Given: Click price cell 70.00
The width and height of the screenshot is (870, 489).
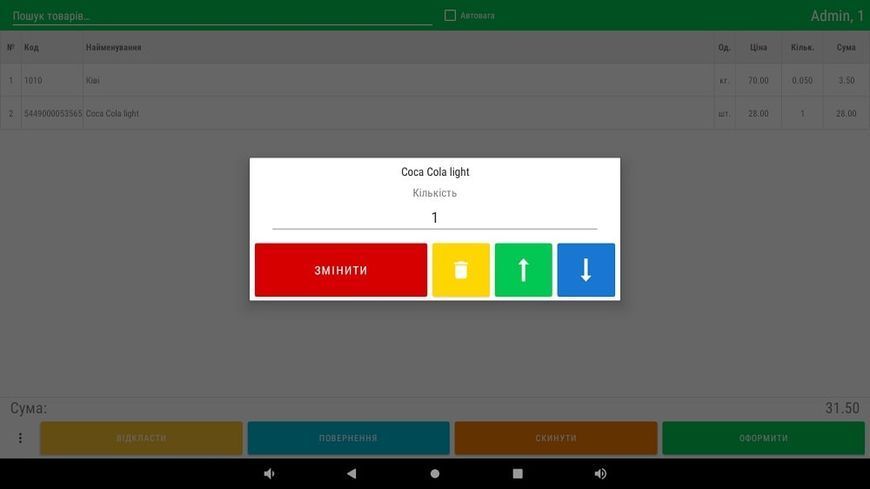Looking at the screenshot, I should coord(758,80).
